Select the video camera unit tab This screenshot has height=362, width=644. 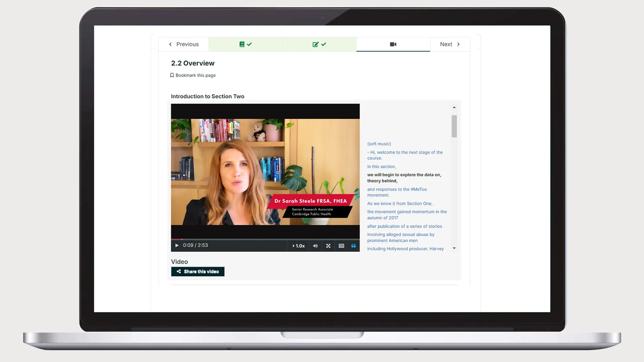point(393,44)
